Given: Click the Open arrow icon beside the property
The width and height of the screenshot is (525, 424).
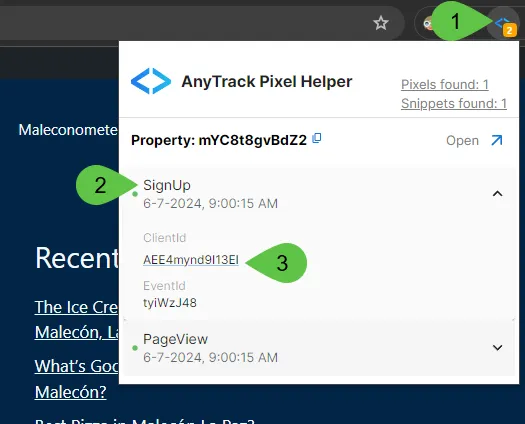Looking at the screenshot, I should 497,140.
